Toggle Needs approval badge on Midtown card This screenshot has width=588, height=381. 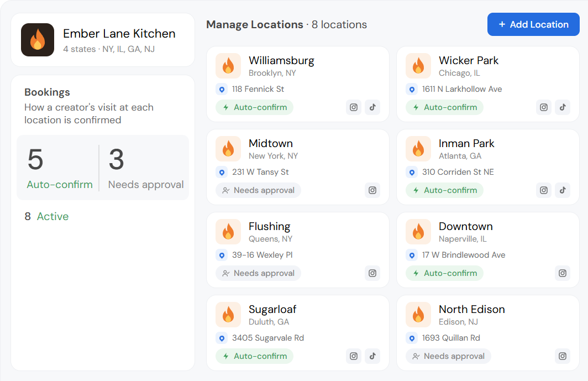(259, 190)
